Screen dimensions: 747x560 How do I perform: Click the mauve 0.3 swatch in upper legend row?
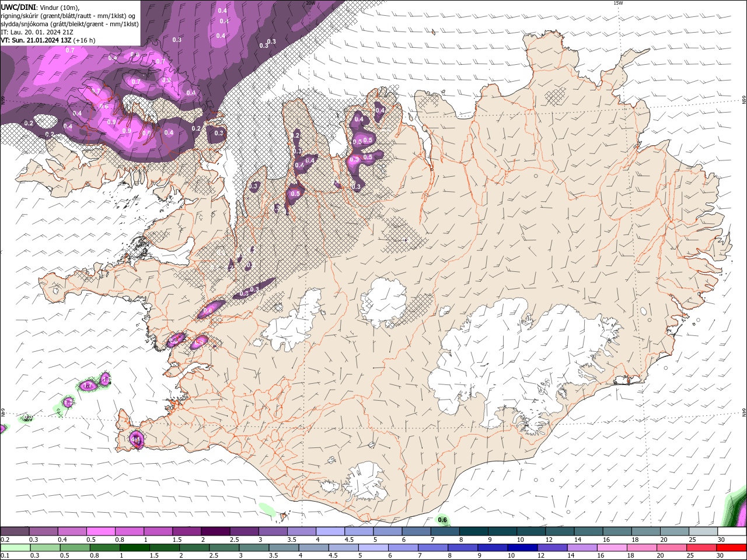(43, 531)
